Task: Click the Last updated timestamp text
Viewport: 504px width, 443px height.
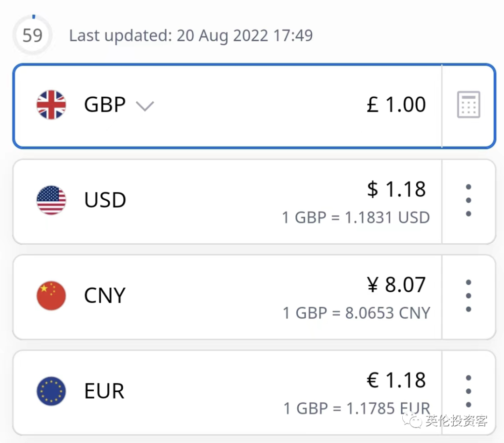Action: point(191,35)
